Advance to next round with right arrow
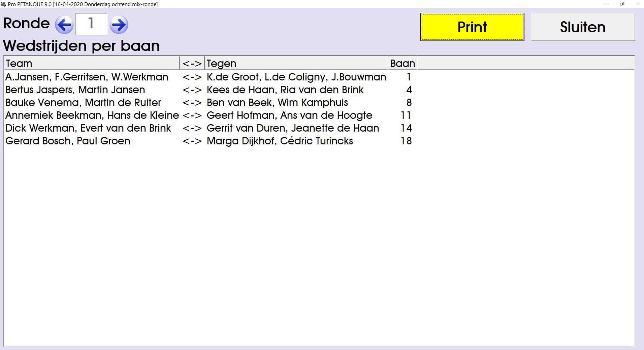 (119, 25)
